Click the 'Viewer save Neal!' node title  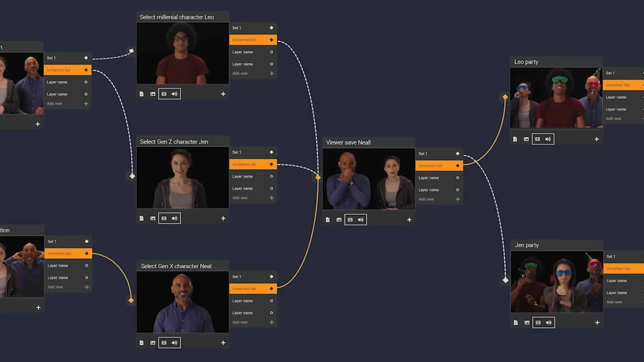[x=348, y=142]
